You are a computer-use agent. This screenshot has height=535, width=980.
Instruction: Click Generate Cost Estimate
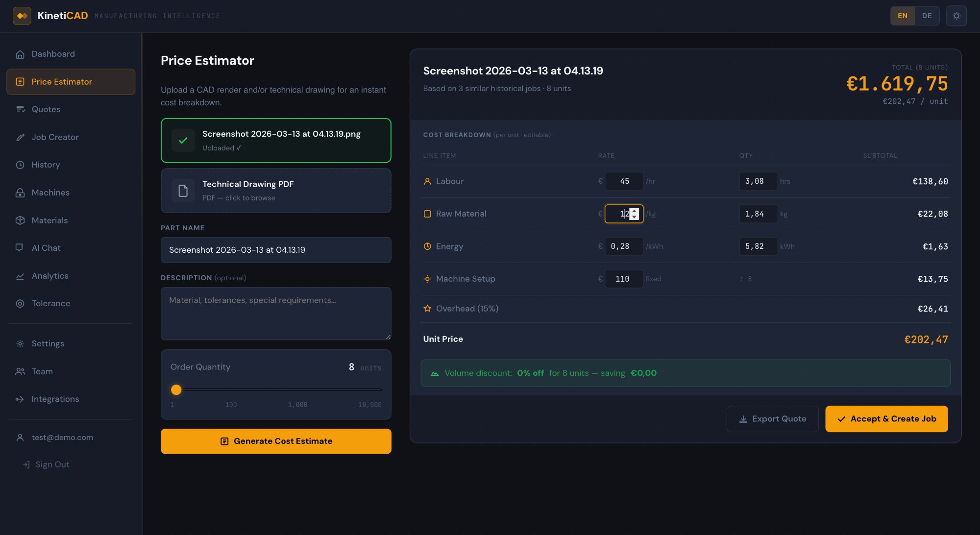coord(276,441)
